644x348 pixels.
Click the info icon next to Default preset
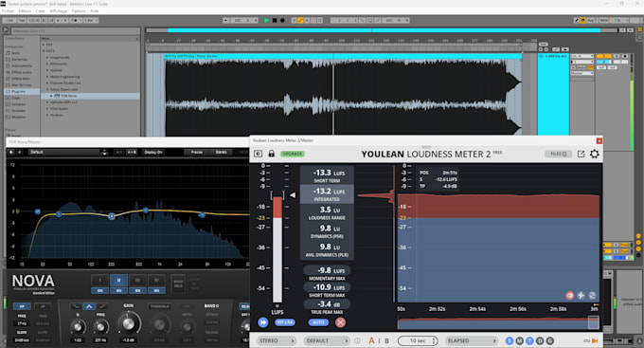tap(357, 340)
